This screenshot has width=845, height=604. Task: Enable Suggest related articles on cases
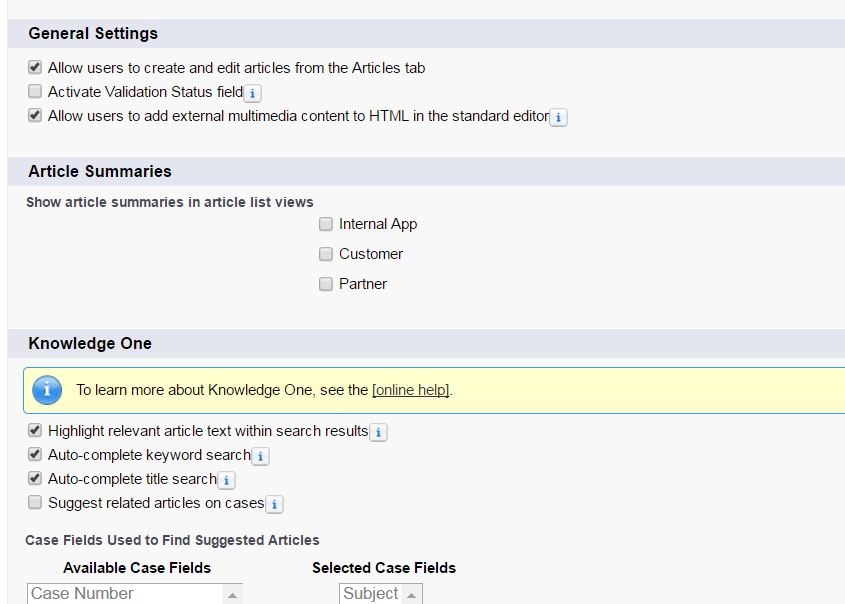[x=35, y=503]
